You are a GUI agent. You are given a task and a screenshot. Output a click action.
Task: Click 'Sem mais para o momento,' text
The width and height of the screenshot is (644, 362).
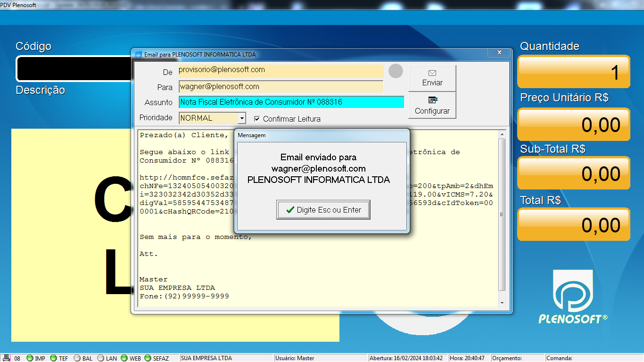[196, 237]
